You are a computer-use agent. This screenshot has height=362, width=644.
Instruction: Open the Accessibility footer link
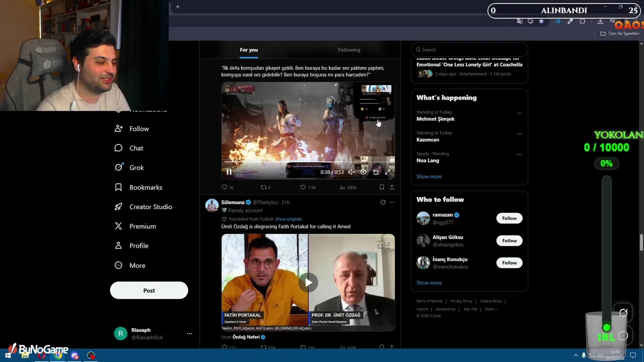pos(446,309)
